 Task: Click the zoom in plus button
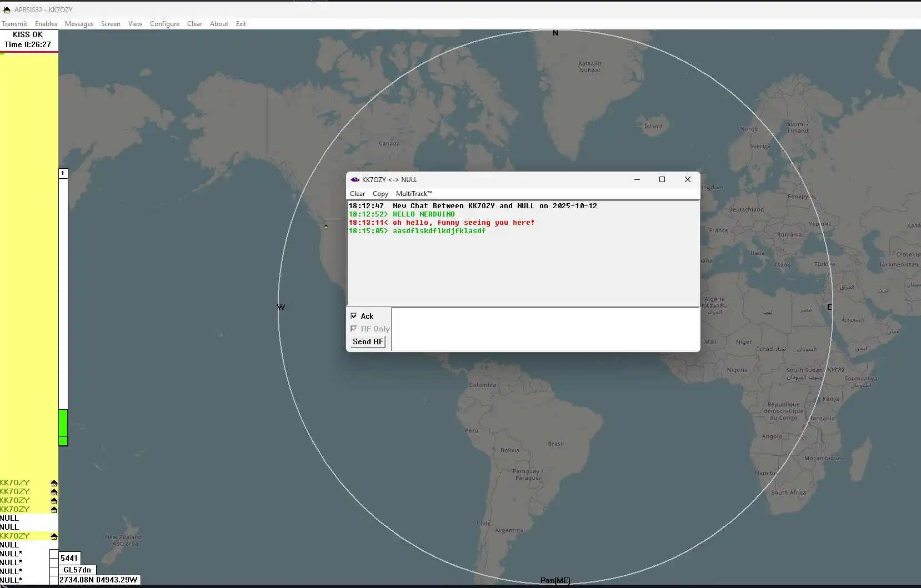(63, 173)
